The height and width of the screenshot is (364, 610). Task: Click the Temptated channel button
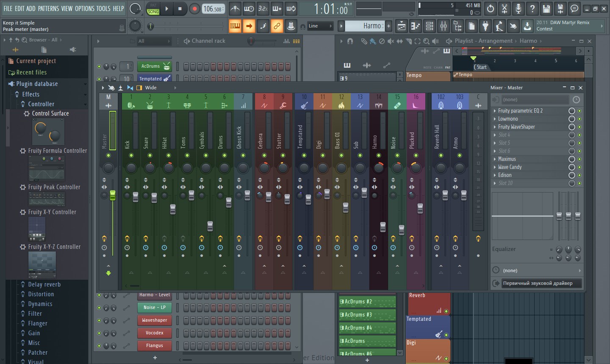pyautogui.click(x=155, y=79)
